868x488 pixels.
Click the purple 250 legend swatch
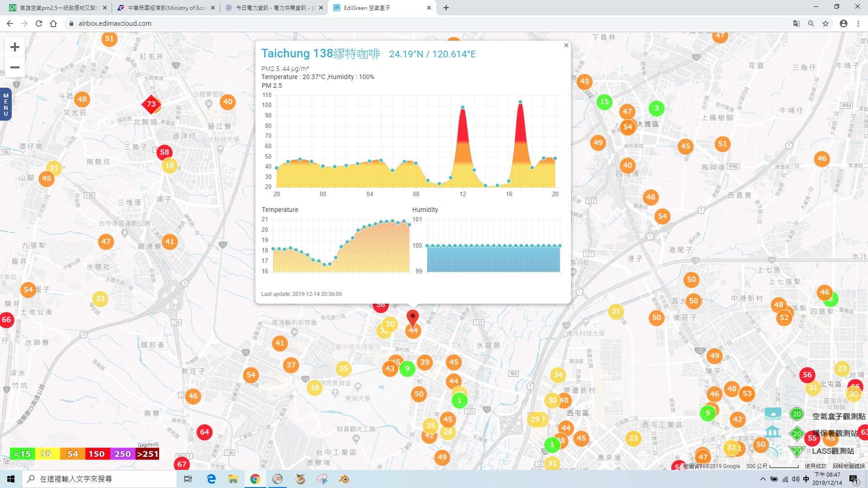pos(123,454)
